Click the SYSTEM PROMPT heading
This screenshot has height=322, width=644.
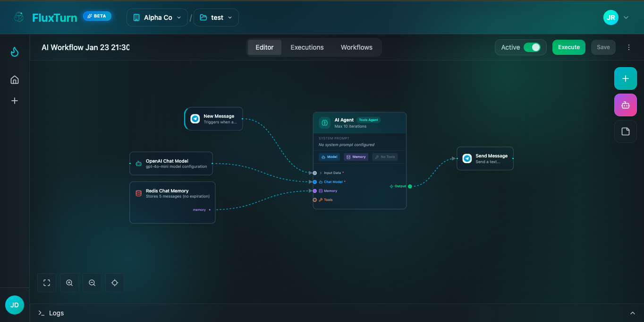click(334, 139)
